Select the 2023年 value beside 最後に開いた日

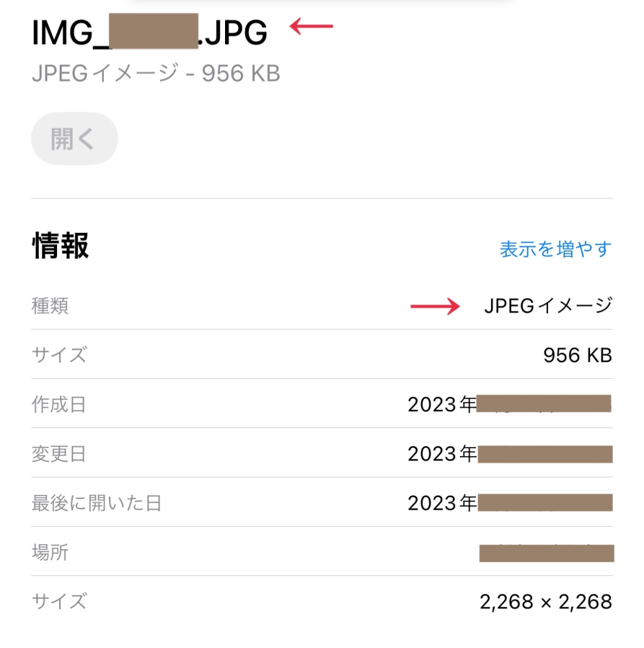pos(442,503)
